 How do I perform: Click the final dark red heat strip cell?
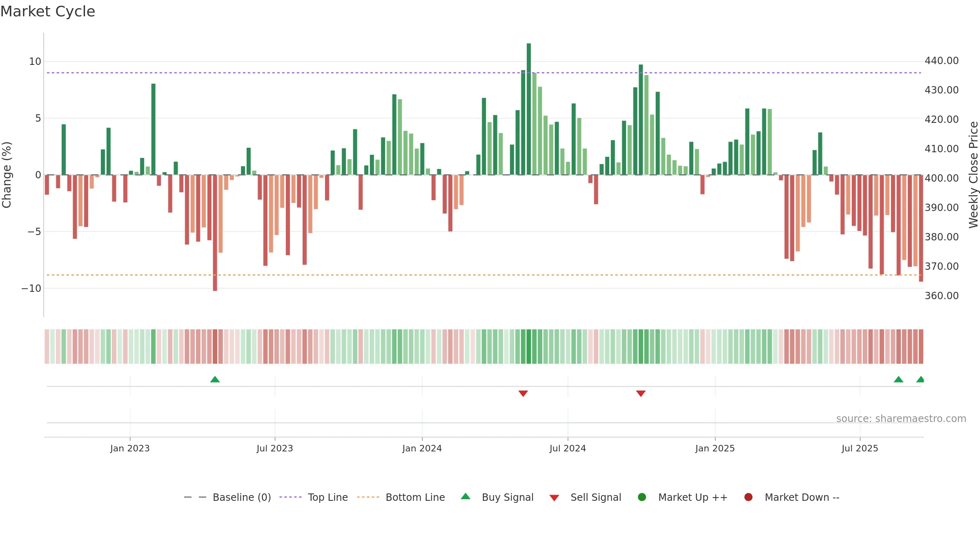[x=921, y=347]
